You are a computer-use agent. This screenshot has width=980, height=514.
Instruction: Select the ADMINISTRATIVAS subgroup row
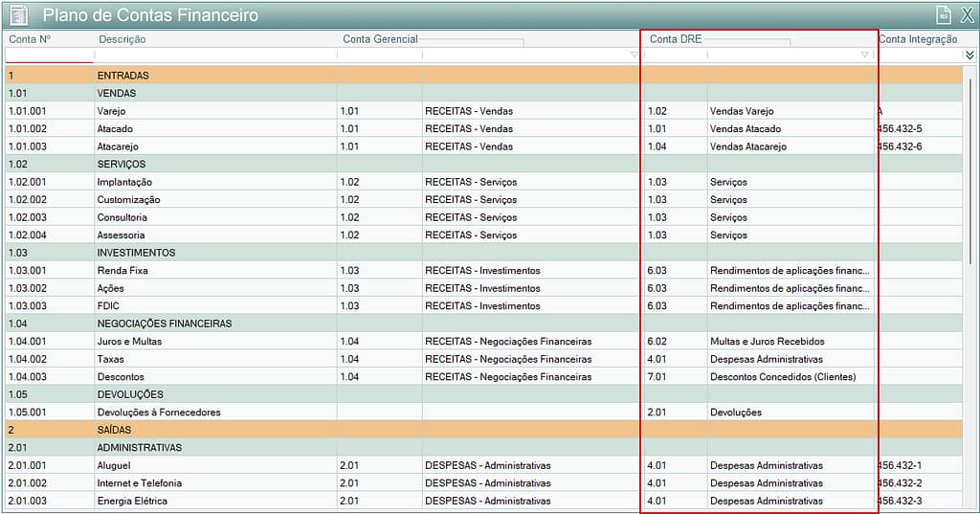click(483, 448)
